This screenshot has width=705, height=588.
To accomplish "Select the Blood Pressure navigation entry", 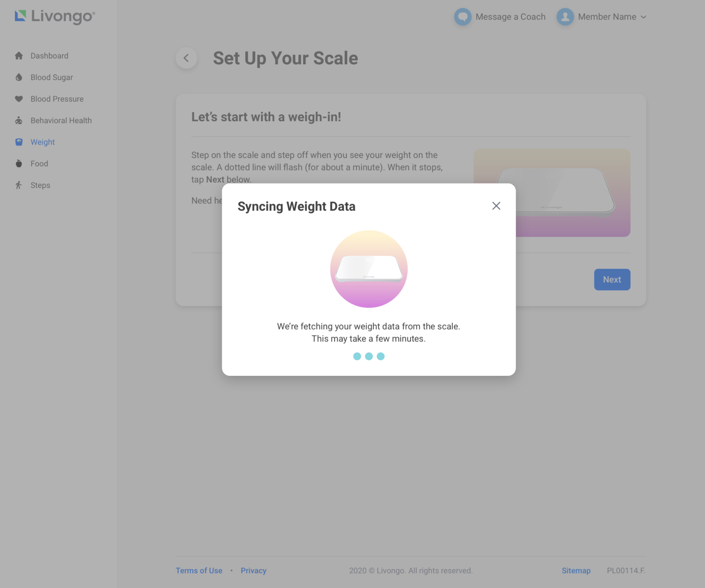I will pos(57,99).
